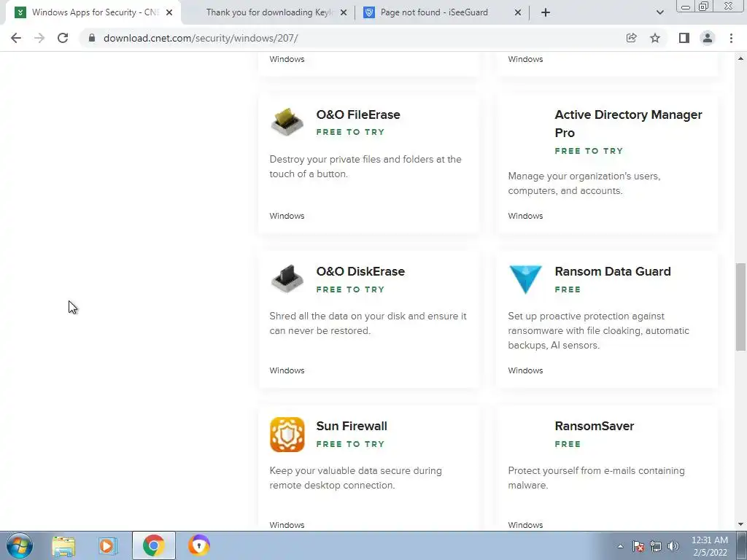Click the scrollbar down arrow
This screenshot has width=747, height=560.
coord(741,525)
